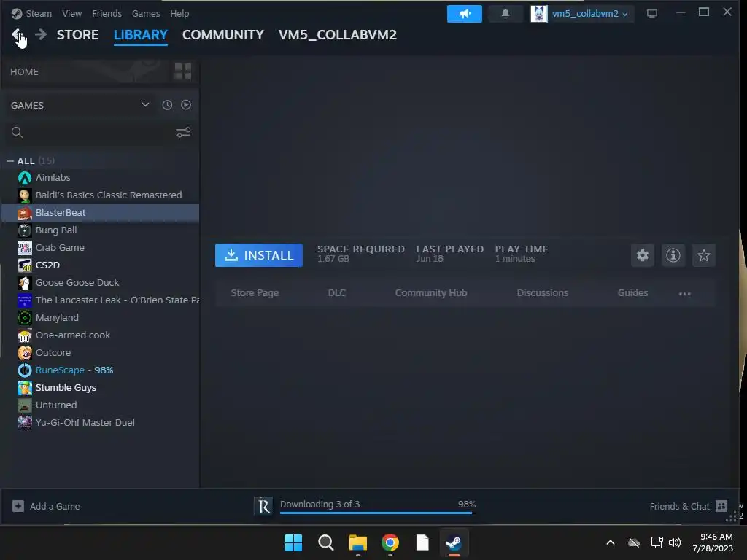
Task: Open the taskbar clock and date
Action: pos(713,542)
